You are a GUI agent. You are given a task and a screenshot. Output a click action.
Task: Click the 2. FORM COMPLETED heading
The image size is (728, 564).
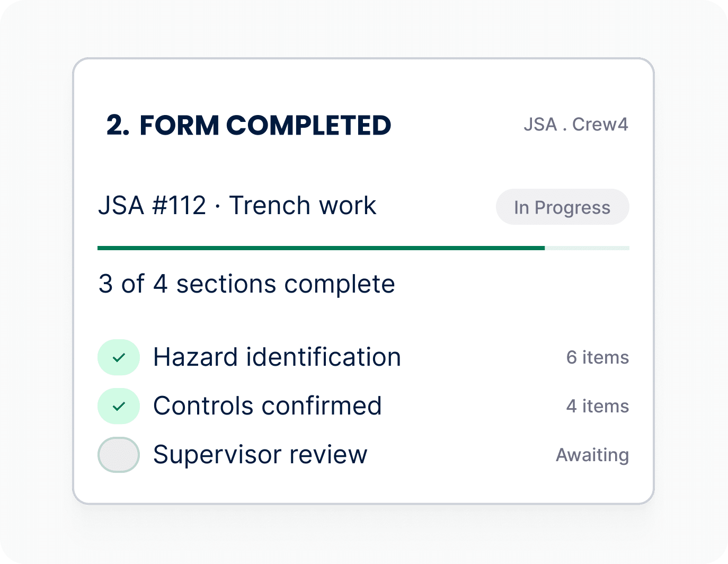248,126
